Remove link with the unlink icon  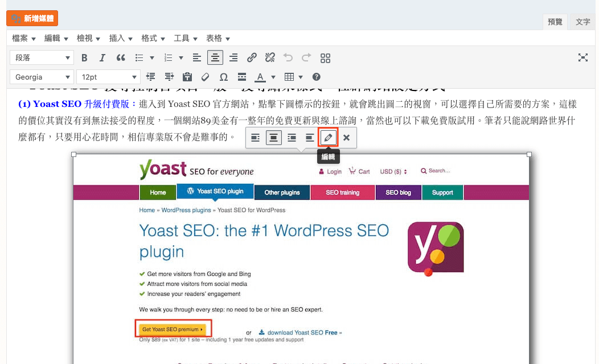click(x=270, y=57)
